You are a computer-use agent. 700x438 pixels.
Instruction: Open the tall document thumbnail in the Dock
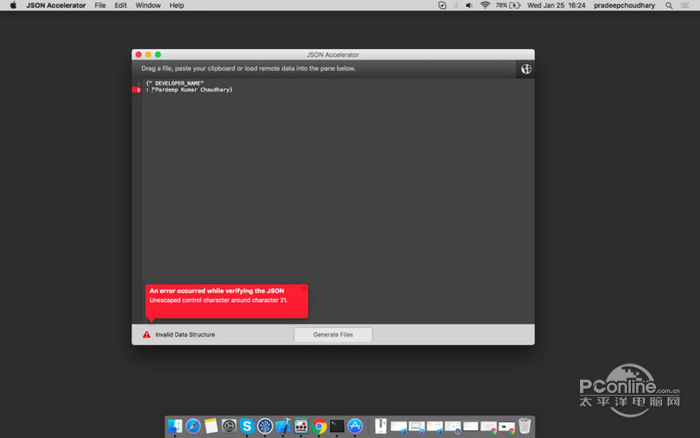(x=381, y=426)
